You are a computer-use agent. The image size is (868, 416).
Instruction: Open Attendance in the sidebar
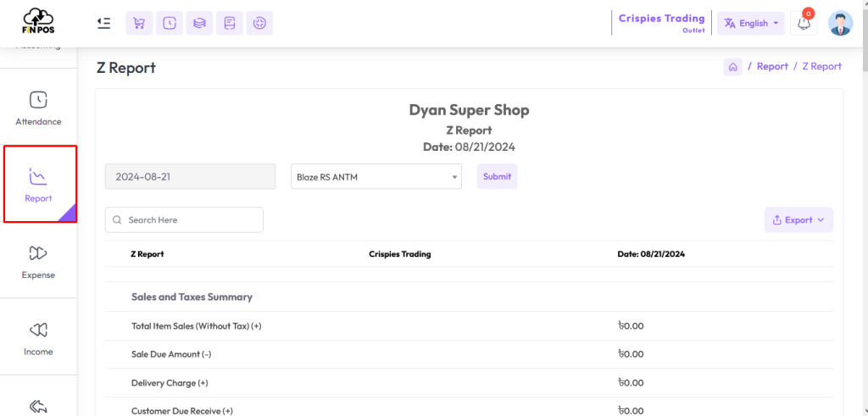click(38, 108)
